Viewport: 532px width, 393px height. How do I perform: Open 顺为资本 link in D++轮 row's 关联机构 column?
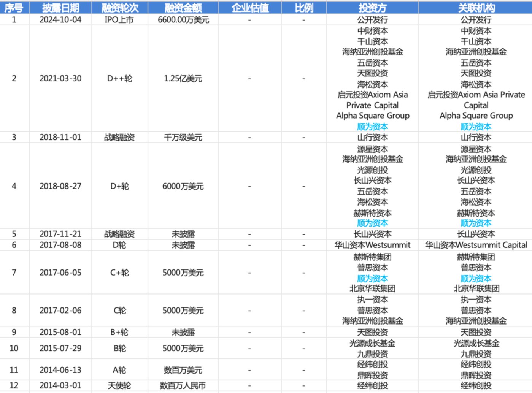[476, 127]
